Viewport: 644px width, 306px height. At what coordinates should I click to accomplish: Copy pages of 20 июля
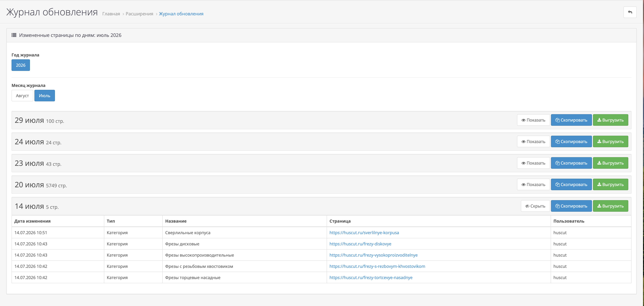[x=571, y=185]
